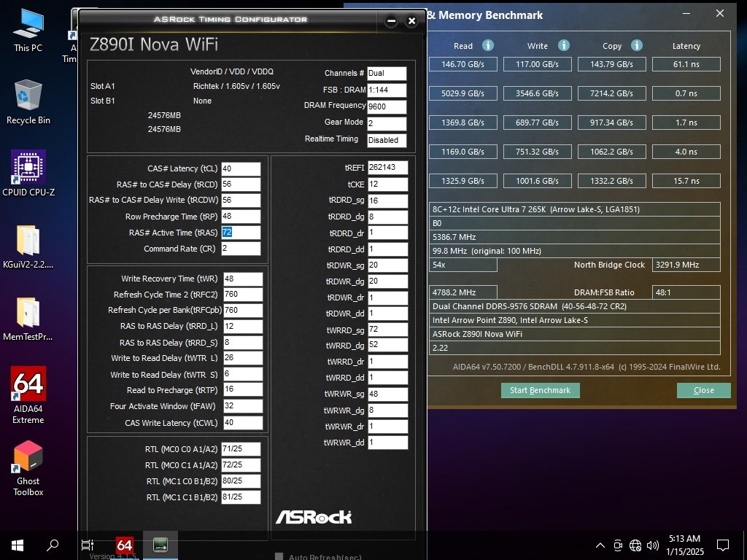
Task: Click Command Rate (CR) field
Action: pos(241,249)
